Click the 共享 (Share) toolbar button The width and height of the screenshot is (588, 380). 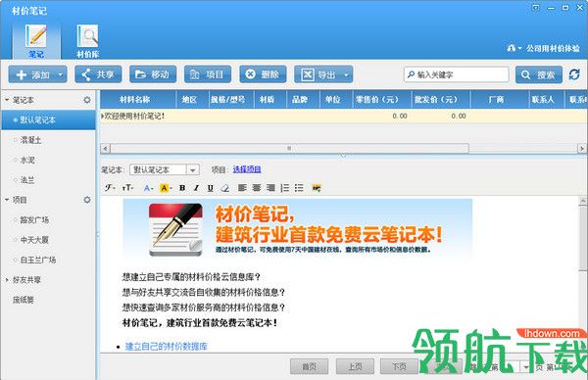point(98,74)
